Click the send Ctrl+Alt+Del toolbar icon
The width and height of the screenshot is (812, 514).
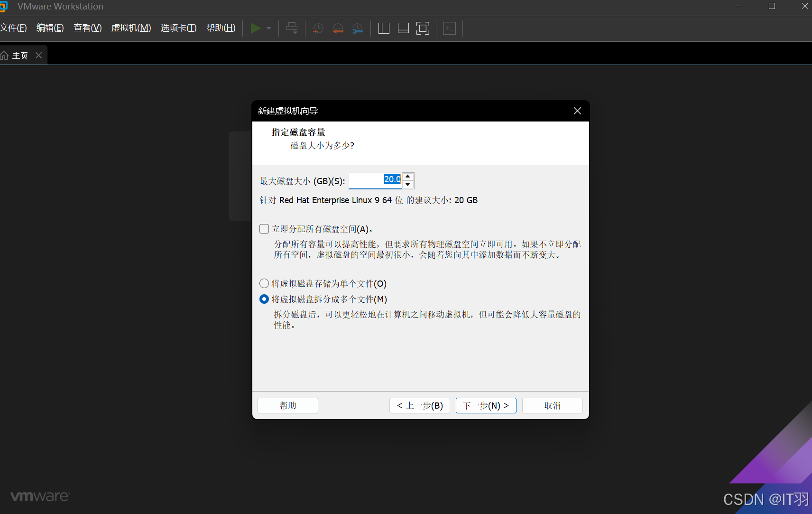pyautogui.click(x=292, y=28)
